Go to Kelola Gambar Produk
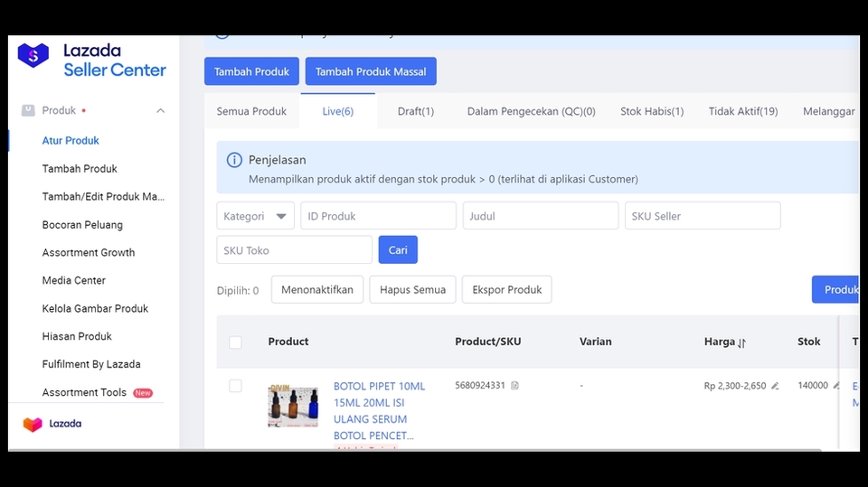Viewport: 868px width, 487px height. 95,308
